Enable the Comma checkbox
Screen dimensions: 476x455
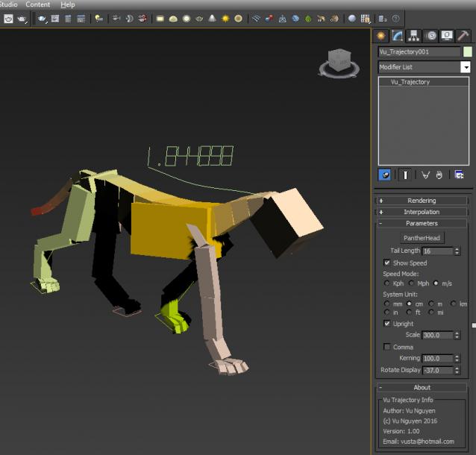pos(386,347)
